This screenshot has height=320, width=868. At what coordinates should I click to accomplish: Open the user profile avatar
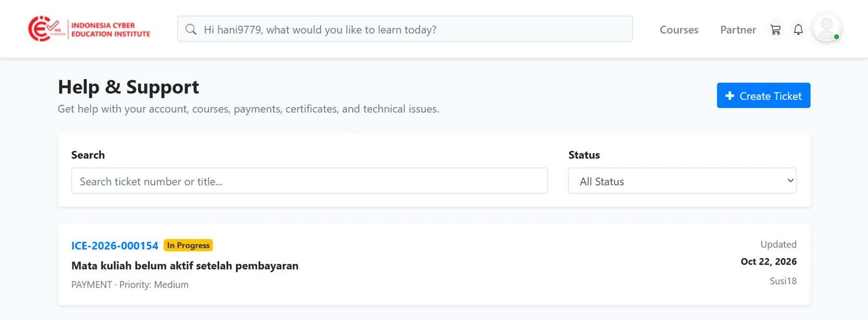(826, 28)
